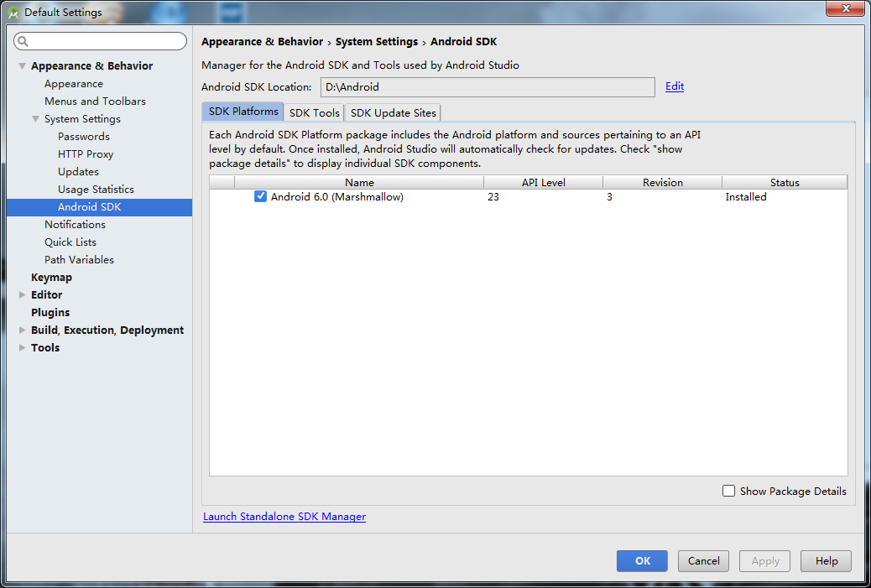The height and width of the screenshot is (588, 871).
Task: Open the Plugins settings page
Action: point(50,313)
